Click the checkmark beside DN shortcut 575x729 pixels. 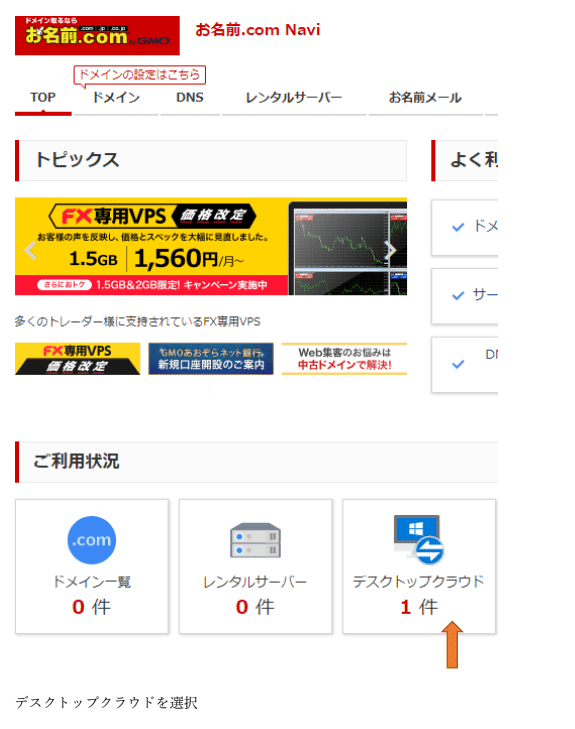458,364
